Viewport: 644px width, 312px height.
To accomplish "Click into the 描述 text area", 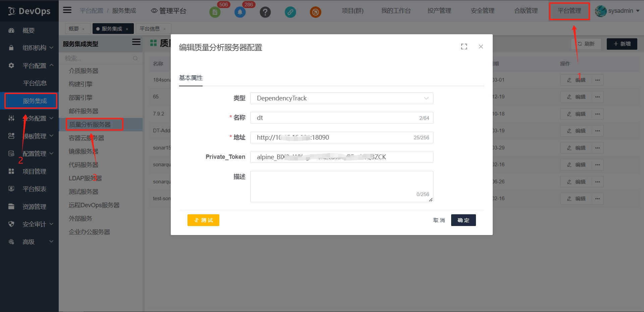I will tap(341, 186).
